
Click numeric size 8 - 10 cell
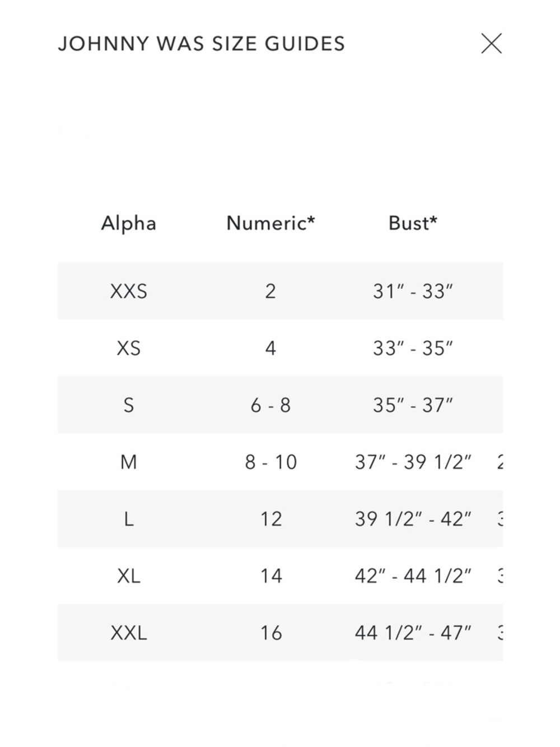click(x=270, y=462)
